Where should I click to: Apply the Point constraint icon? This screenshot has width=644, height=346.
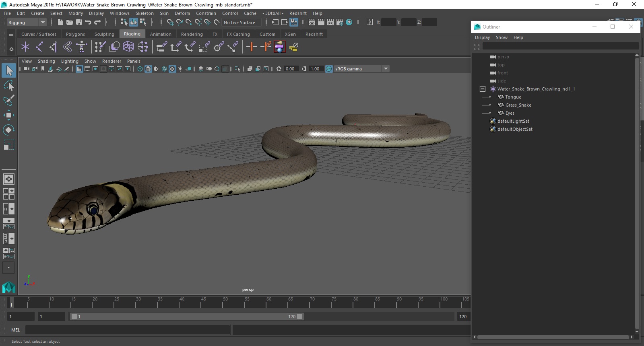coord(175,47)
